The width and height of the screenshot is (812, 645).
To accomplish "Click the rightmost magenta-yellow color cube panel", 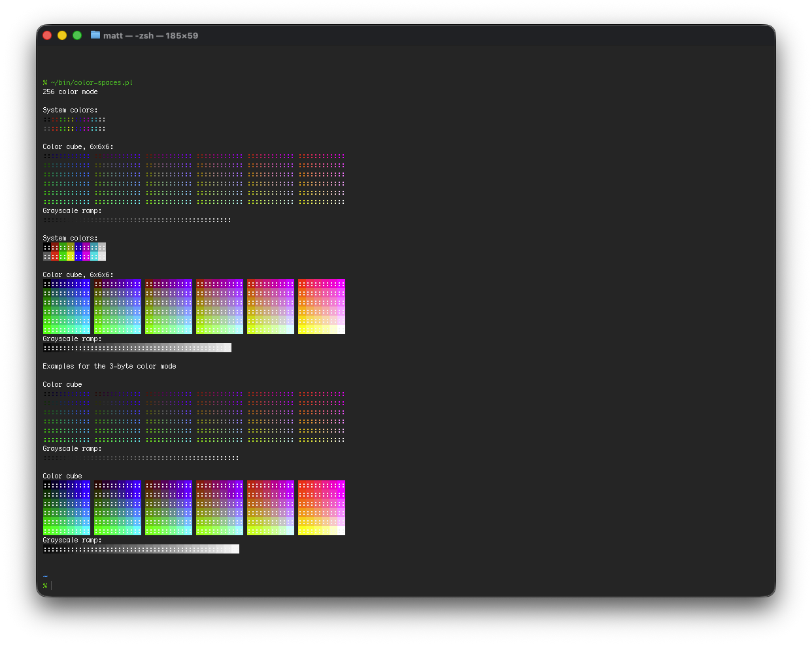I will pyautogui.click(x=321, y=306).
